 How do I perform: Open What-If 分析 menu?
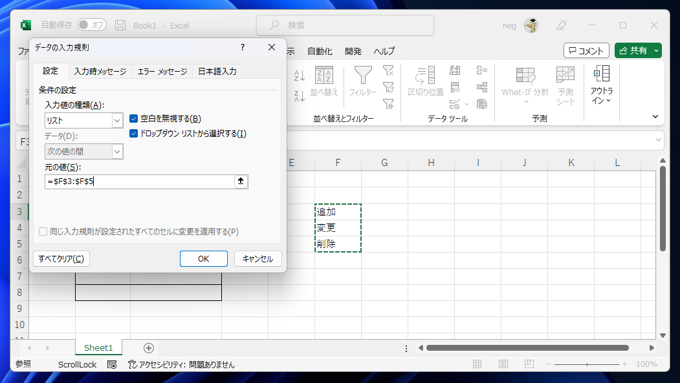click(525, 86)
